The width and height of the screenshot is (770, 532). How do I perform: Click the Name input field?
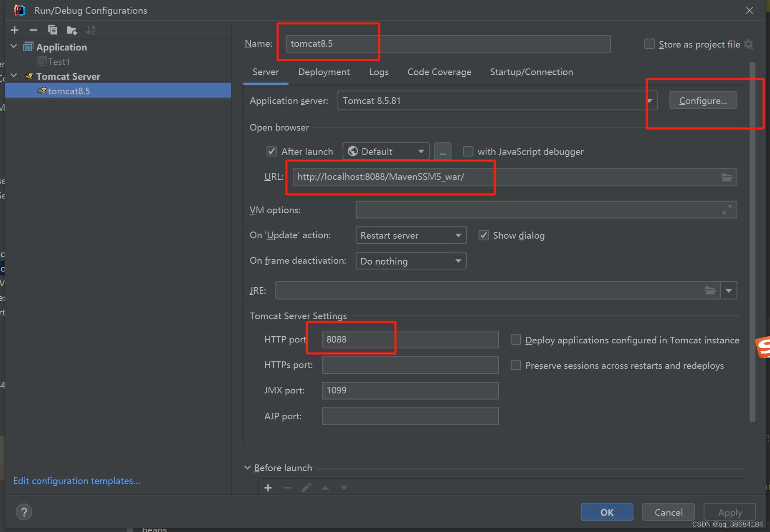(x=448, y=44)
